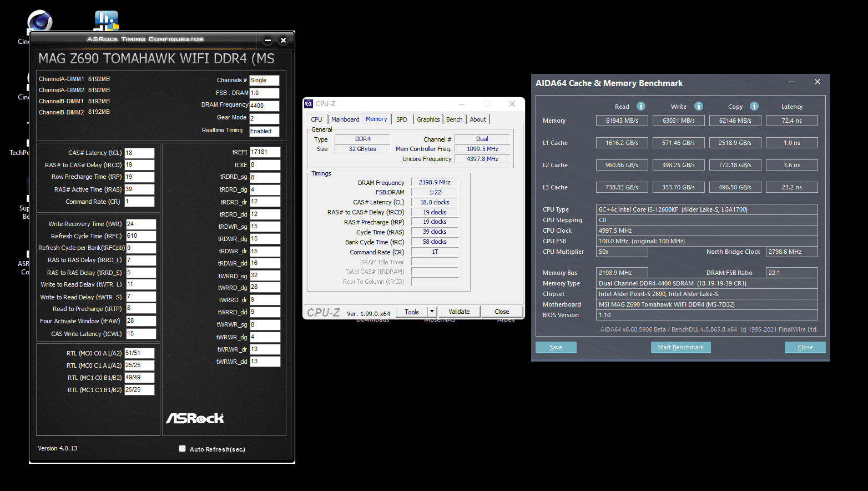The image size is (868, 491).
Task: Click the Channels # field showing Single
Action: pos(264,81)
